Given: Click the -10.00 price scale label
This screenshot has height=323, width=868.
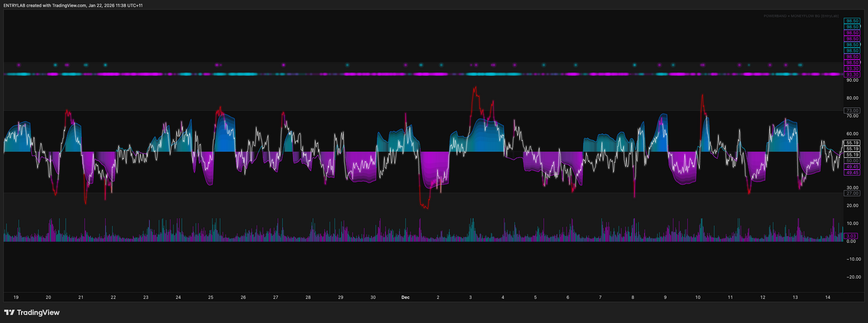Looking at the screenshot, I should pos(852,259).
